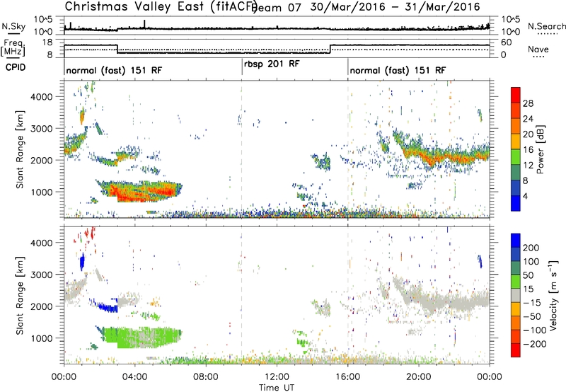Screen dimensions: 566x392
Task: Pick the dark blue bottom segment of Power colorbar
Action: tap(516, 203)
